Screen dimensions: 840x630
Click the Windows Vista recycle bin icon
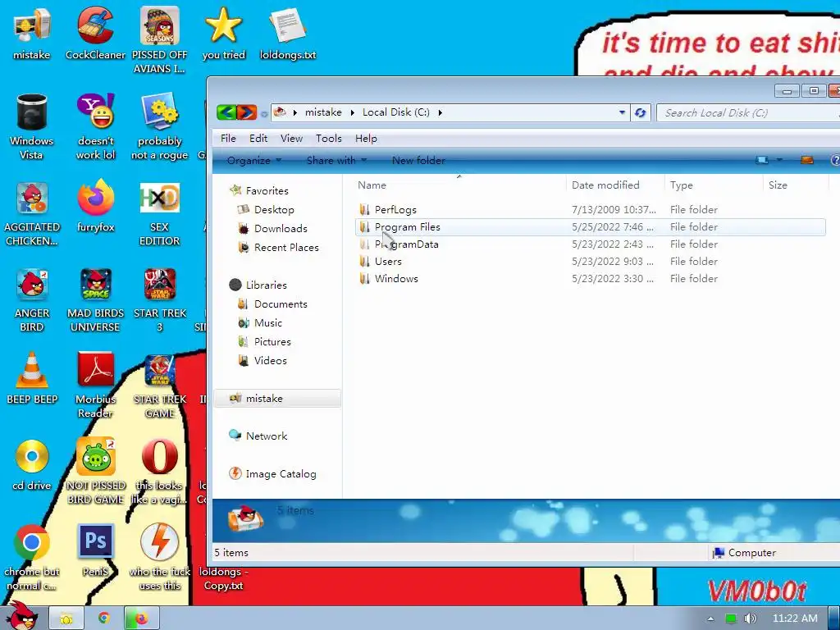click(32, 127)
